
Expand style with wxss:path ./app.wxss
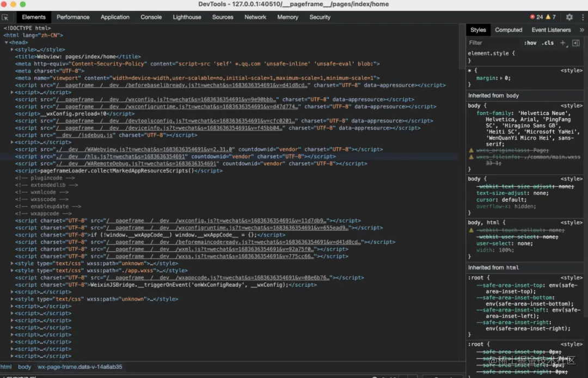[12, 270]
